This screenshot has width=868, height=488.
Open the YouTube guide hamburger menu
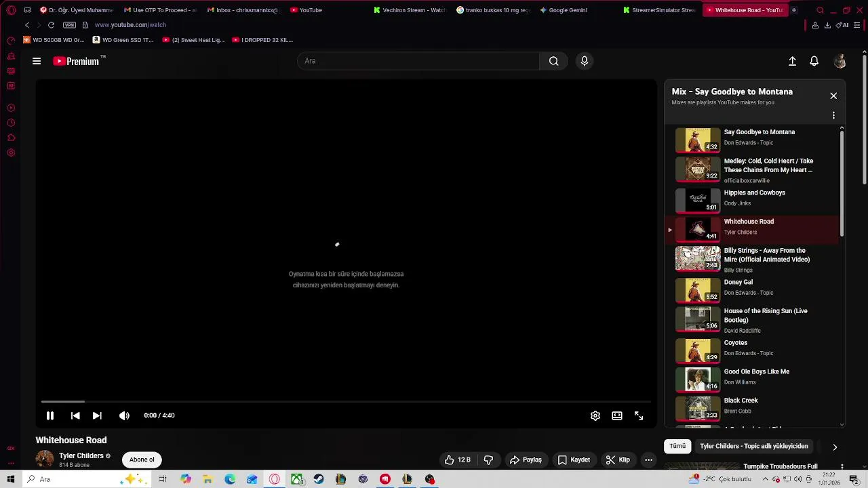coord(37,61)
